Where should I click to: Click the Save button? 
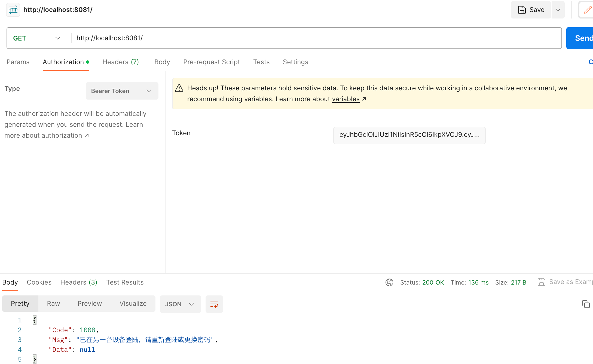point(531,10)
